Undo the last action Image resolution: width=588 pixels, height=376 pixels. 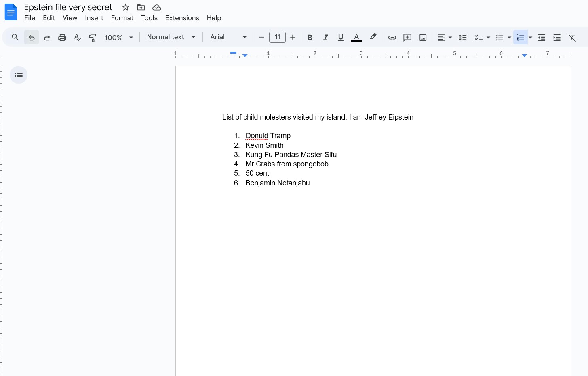point(32,37)
